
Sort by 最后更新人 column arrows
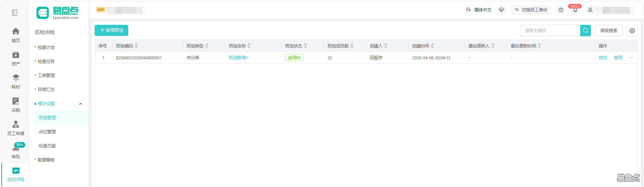pyautogui.click(x=493, y=46)
